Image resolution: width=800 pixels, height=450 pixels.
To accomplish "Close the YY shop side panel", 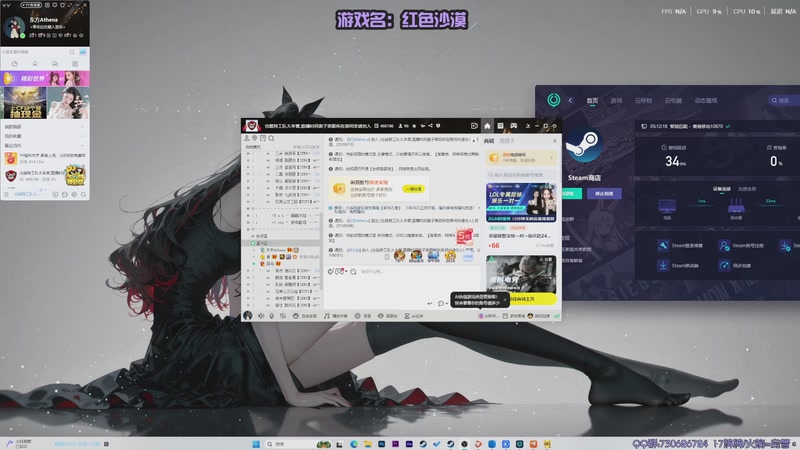I will tap(555, 140).
